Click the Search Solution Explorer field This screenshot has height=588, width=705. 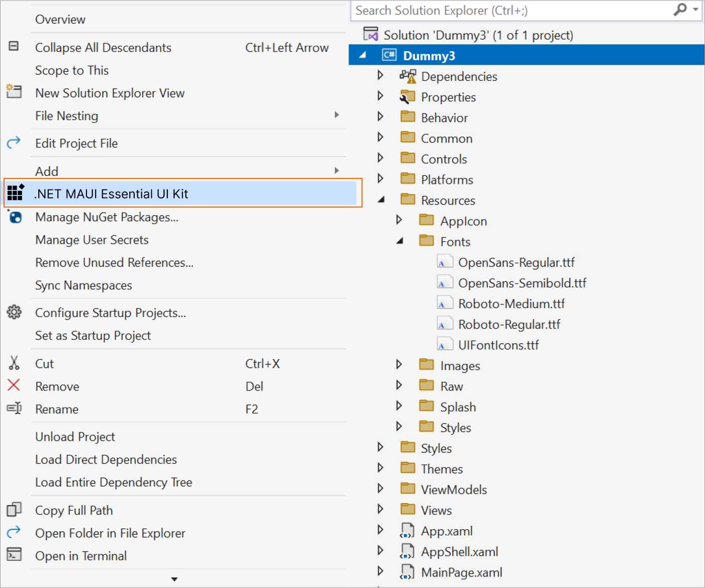click(x=526, y=11)
